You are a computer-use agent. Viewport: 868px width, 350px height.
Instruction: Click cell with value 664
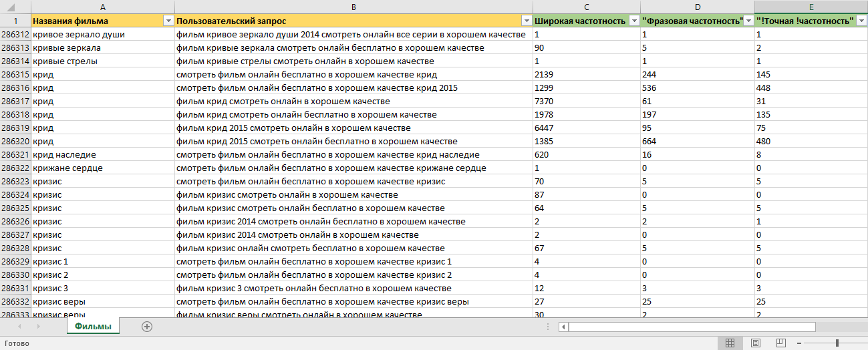697,142
